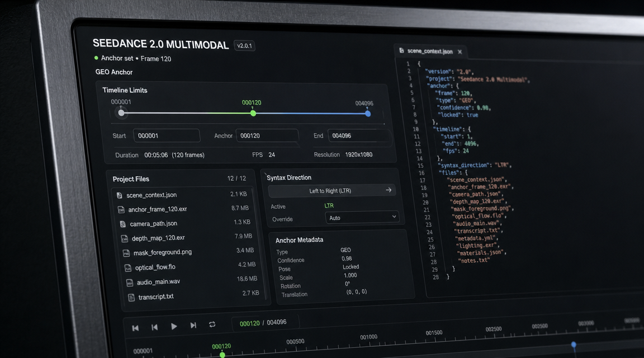Click the file icon beside optical_flow.flo

click(127, 268)
